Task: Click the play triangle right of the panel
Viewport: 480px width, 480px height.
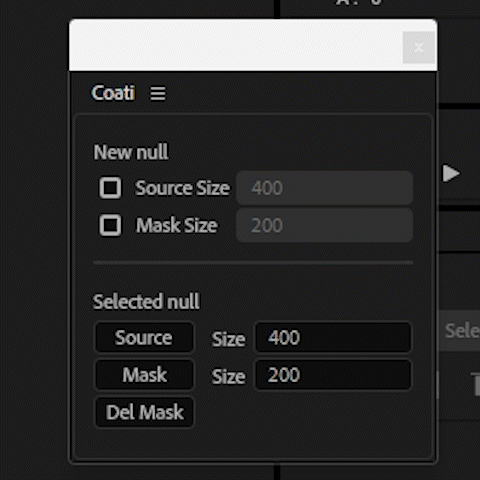Action: point(451,173)
